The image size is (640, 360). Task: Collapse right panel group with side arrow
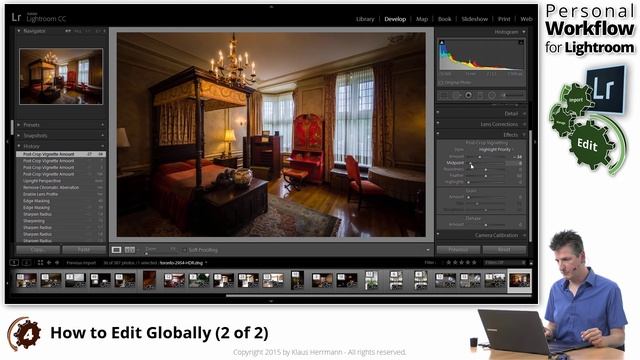click(x=535, y=142)
